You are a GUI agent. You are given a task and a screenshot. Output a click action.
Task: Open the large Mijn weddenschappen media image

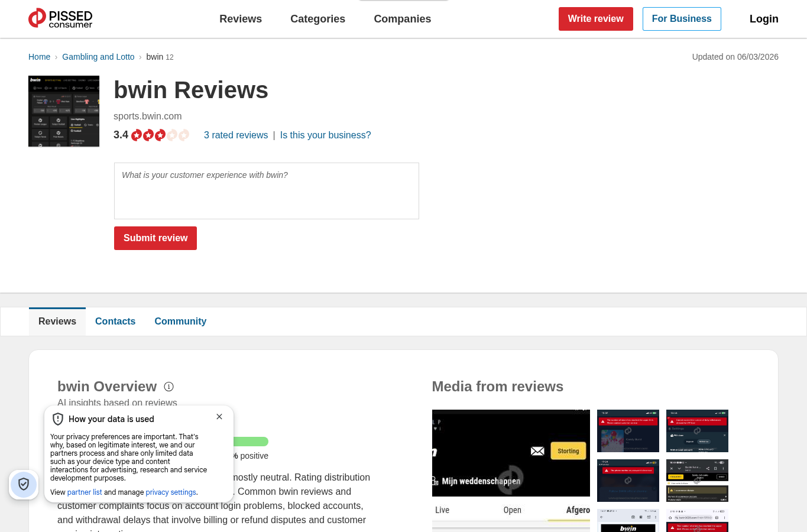(x=511, y=471)
